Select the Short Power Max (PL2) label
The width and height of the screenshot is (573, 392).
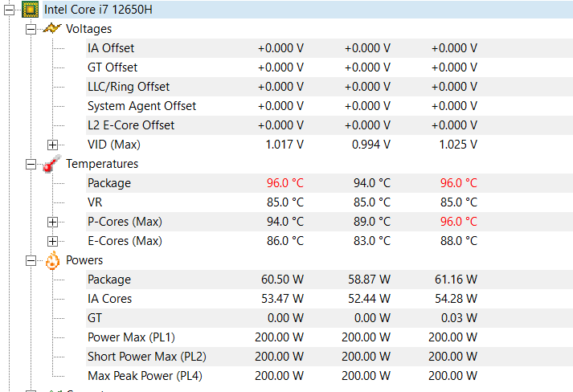147,357
